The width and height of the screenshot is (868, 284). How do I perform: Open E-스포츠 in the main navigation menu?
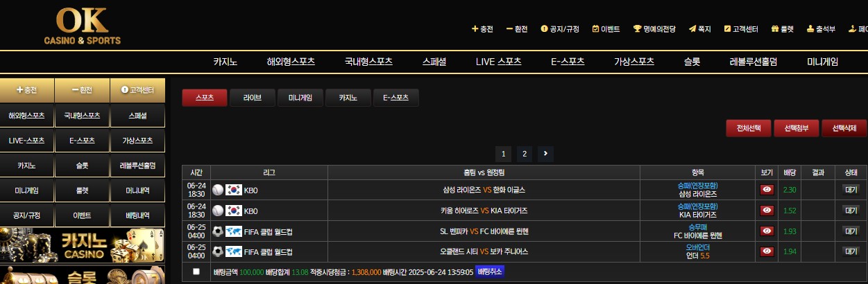click(568, 61)
